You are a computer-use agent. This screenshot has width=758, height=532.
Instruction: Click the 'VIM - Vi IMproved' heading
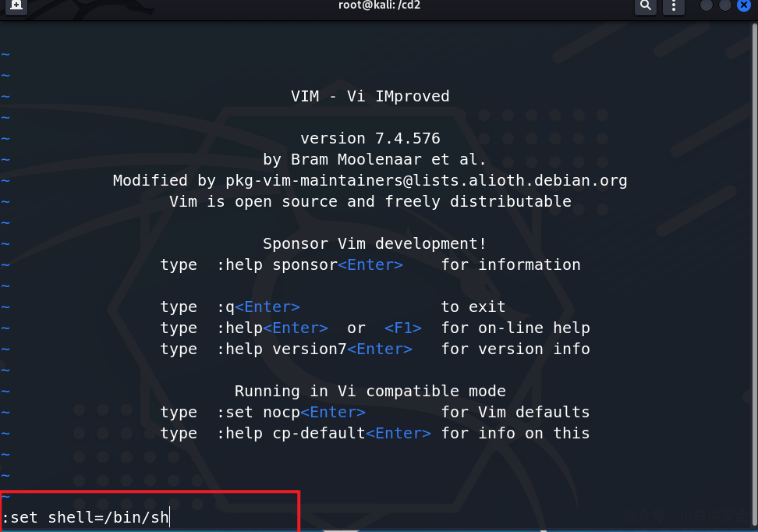(370, 96)
